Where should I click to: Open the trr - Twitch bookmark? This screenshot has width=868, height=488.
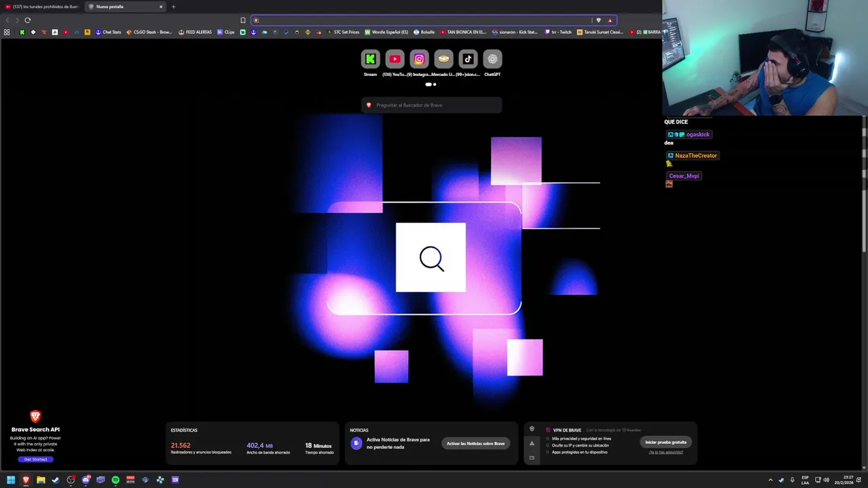click(559, 32)
